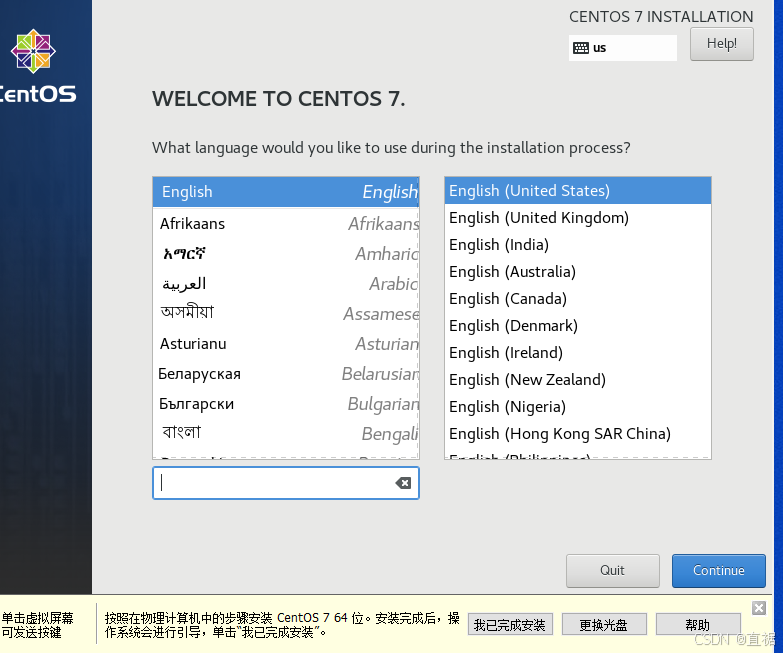Close the yellow VMware hint bar

pos(759,608)
